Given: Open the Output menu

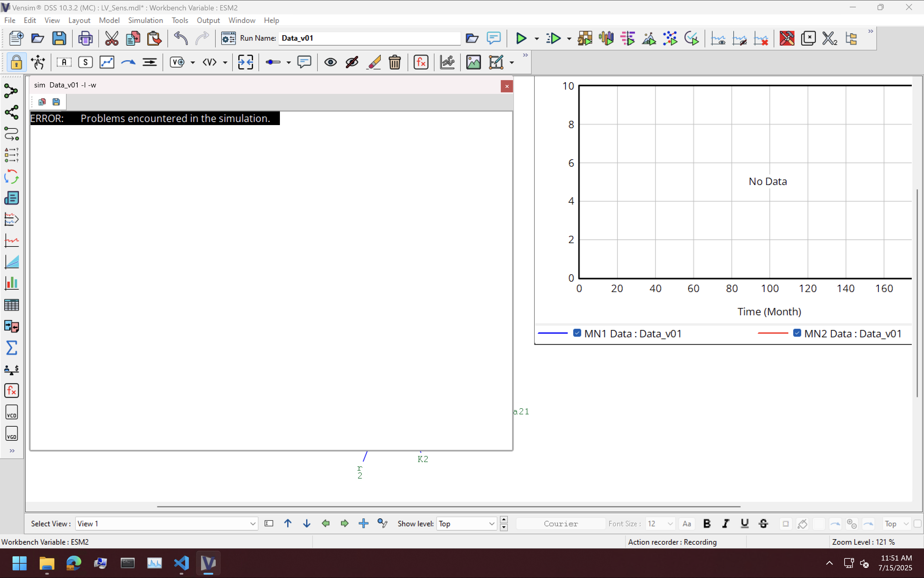Looking at the screenshot, I should [x=208, y=20].
